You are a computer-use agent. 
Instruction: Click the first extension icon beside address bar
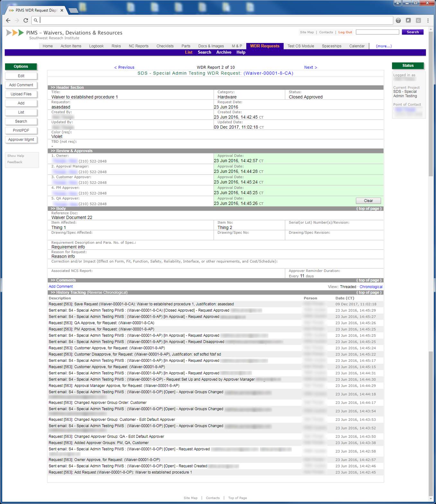tap(398, 20)
